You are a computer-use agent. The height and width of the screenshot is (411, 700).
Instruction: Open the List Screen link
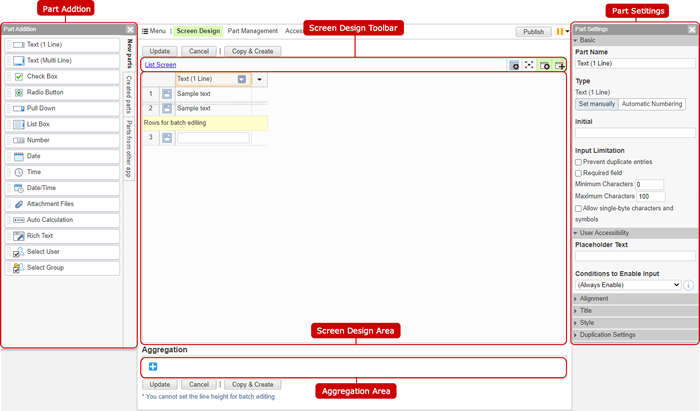[160, 65]
